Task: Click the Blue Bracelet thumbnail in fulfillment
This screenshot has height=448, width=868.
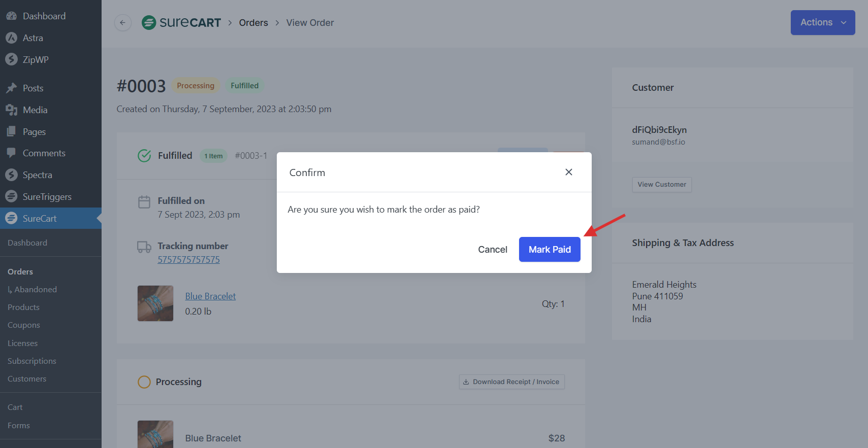Action: tap(155, 303)
